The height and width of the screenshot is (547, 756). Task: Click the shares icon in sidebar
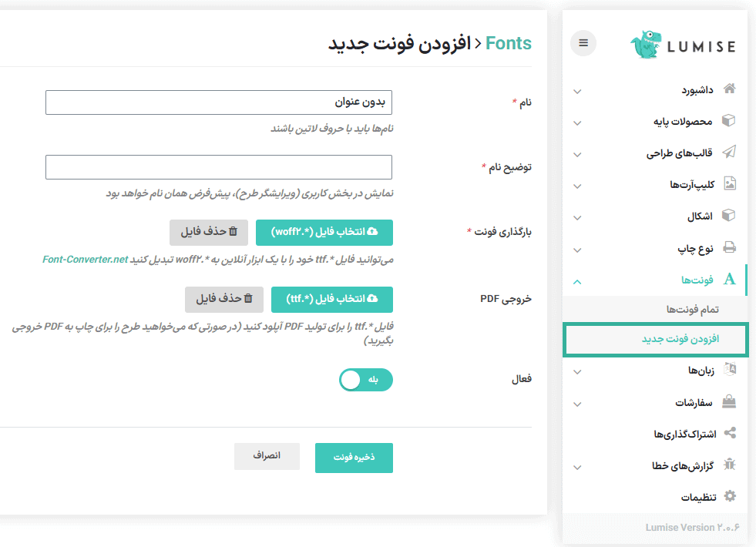[729, 433]
